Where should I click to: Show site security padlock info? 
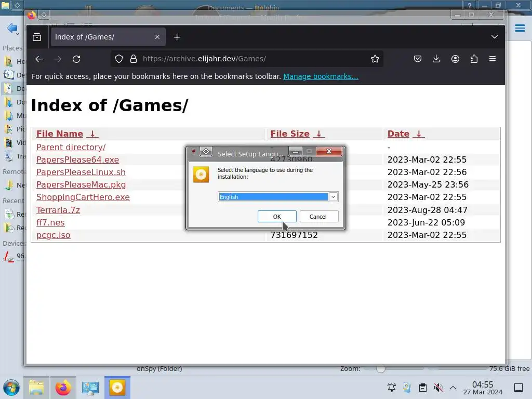click(134, 59)
